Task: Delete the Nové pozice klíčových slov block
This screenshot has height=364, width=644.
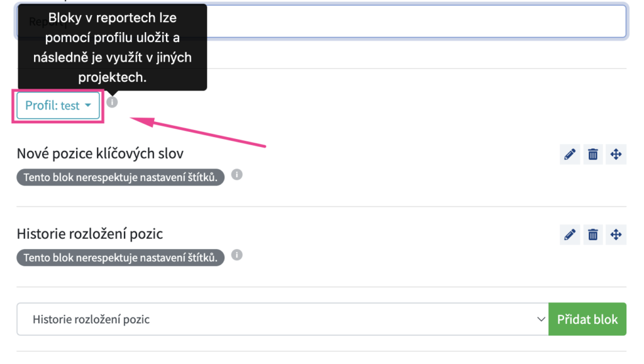Action: (x=592, y=154)
